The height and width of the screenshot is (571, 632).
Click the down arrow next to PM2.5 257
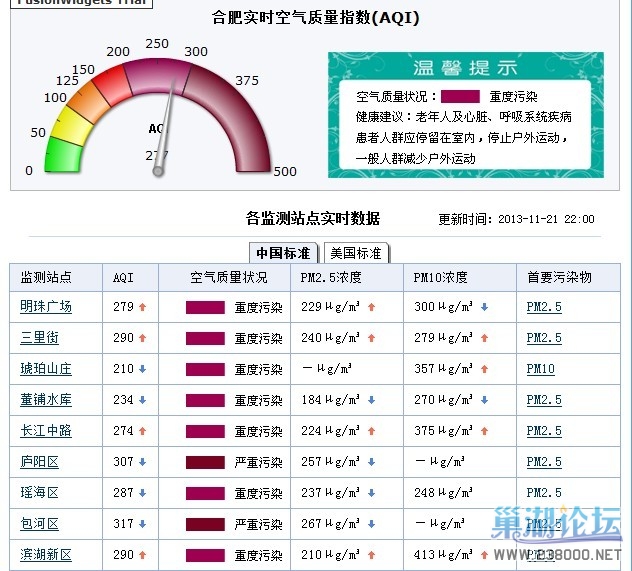tap(372, 462)
